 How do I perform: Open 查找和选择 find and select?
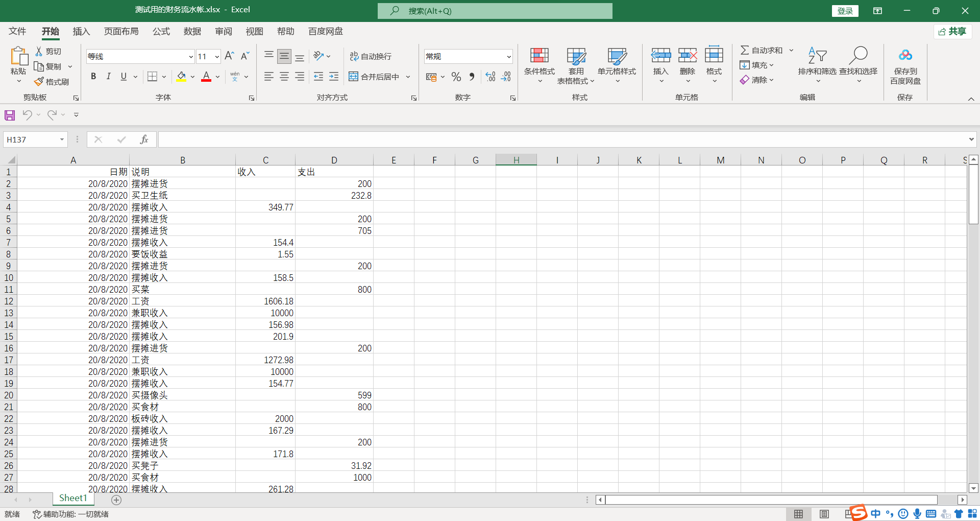[859, 65]
